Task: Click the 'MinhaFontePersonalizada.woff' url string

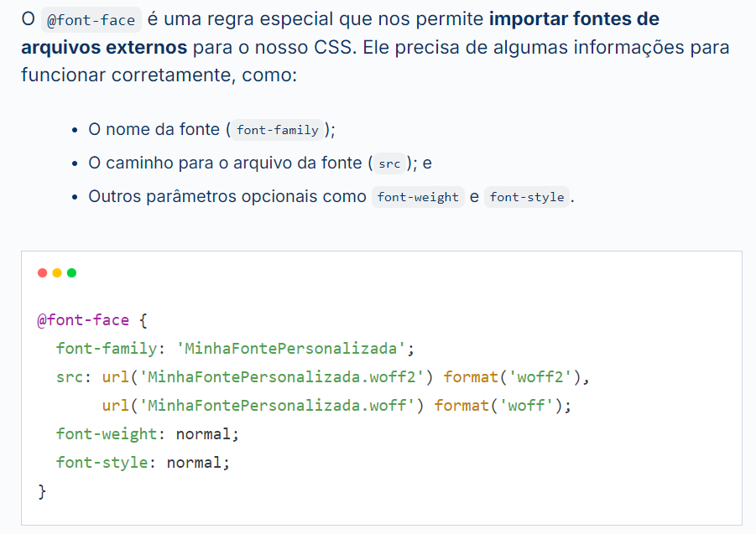Action: 277,406
